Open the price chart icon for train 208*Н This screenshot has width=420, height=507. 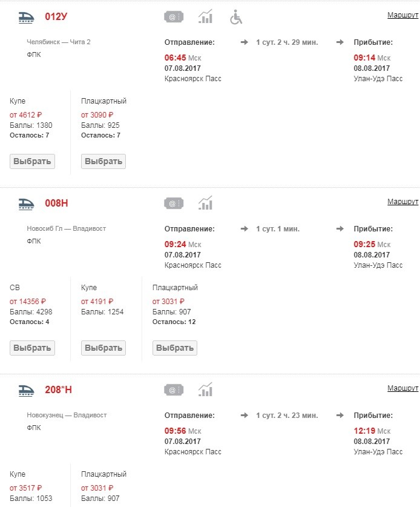coord(206,390)
